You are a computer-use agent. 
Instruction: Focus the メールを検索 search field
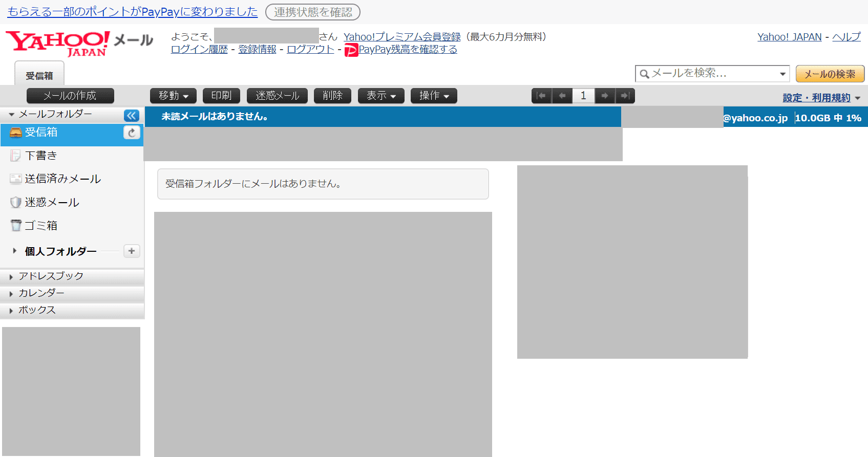pyautogui.click(x=712, y=74)
